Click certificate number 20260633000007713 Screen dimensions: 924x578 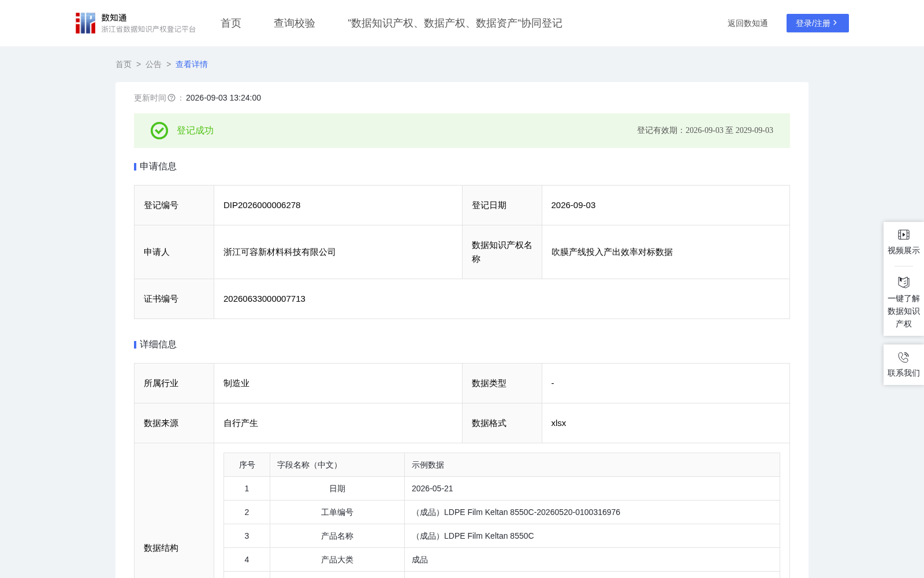tap(264, 299)
